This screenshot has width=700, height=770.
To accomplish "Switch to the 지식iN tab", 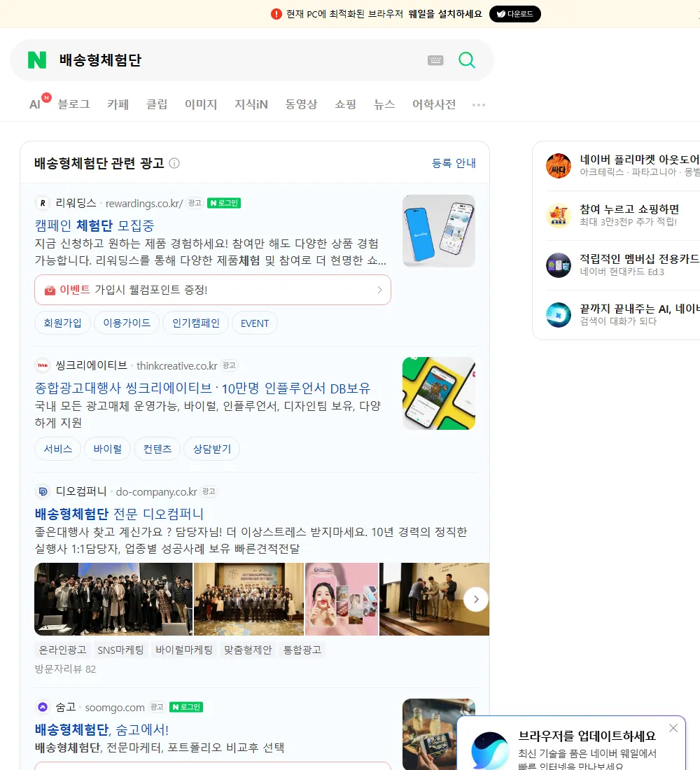I will tap(251, 104).
